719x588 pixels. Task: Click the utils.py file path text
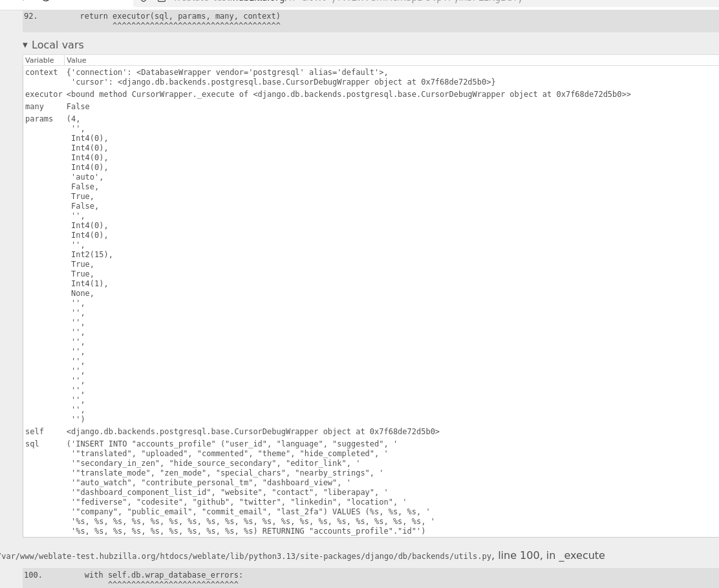click(246, 556)
